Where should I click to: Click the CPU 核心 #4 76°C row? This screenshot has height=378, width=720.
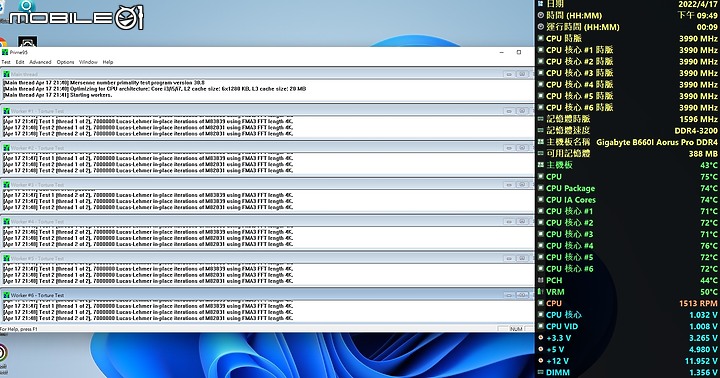tap(628, 246)
